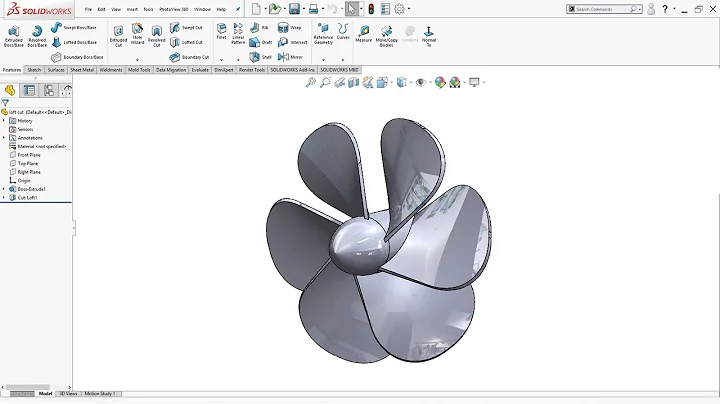This screenshot has width=720, height=404.
Task: Click the Section View icon
Action: 354,82
